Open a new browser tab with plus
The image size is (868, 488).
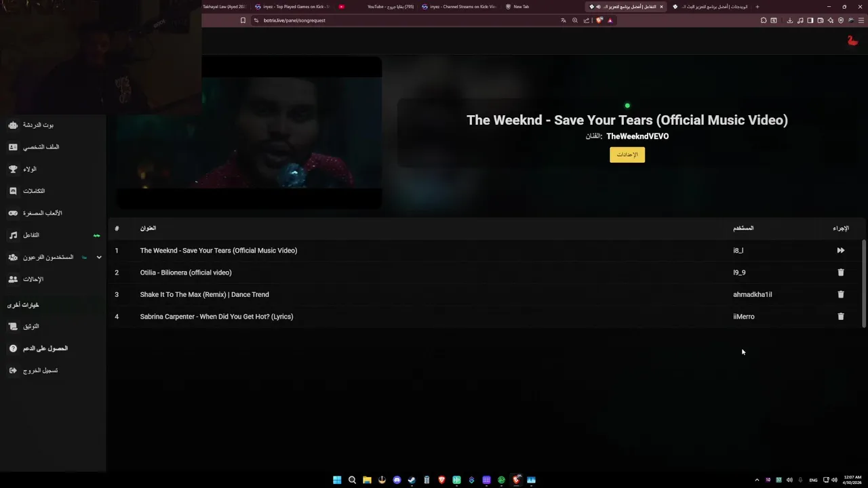[x=757, y=7]
